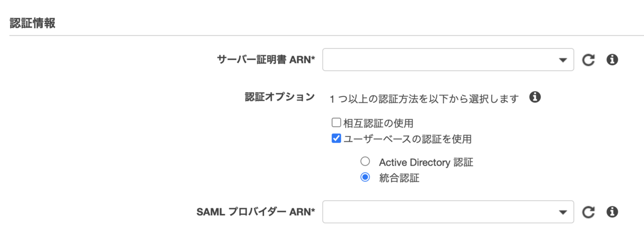
Task: Click the Active Directory 認証 label text
Action: pos(426,162)
